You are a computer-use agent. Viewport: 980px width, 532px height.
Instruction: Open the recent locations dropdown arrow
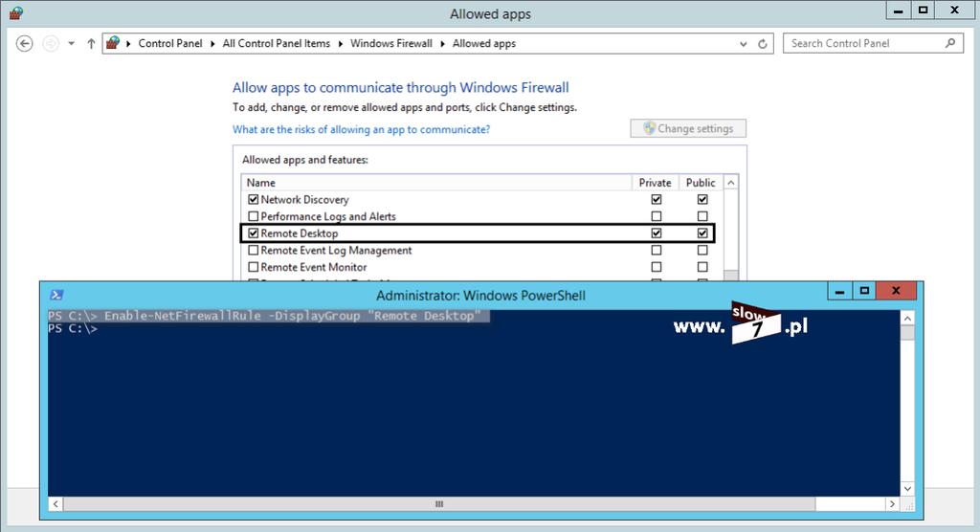(x=71, y=44)
